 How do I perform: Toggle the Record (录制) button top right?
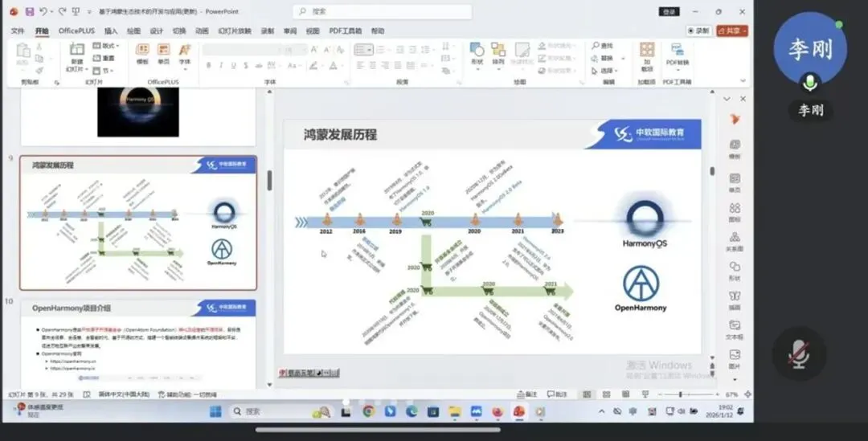(x=698, y=31)
